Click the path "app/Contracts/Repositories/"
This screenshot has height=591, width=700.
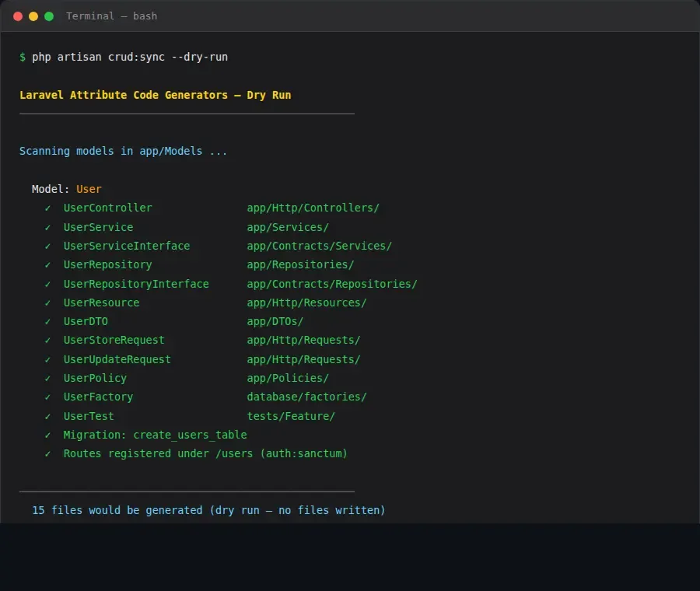point(332,284)
